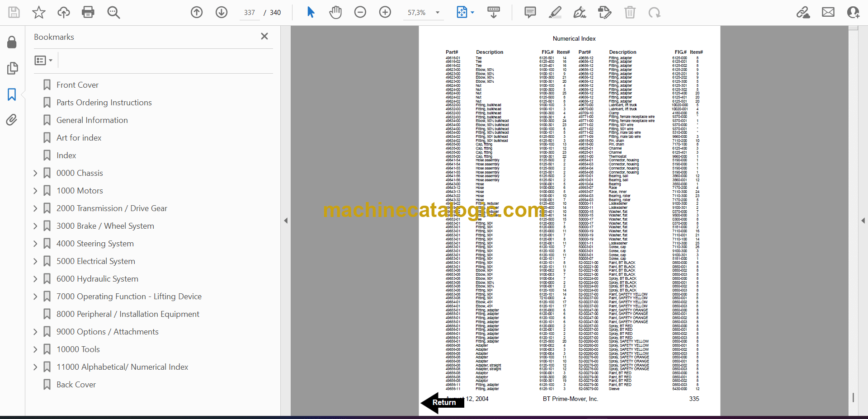Click the Numerical Index page heading
The height and width of the screenshot is (419, 868).
tap(574, 39)
